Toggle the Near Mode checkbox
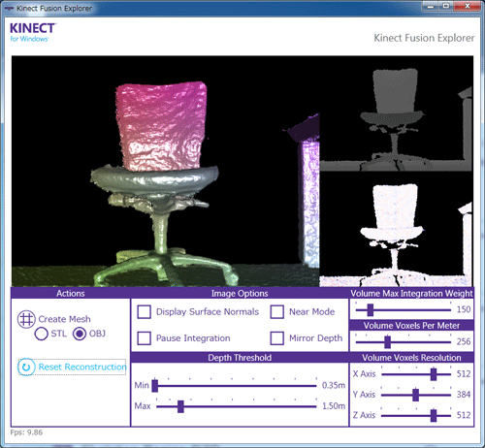The width and height of the screenshot is (485, 448). [277, 312]
